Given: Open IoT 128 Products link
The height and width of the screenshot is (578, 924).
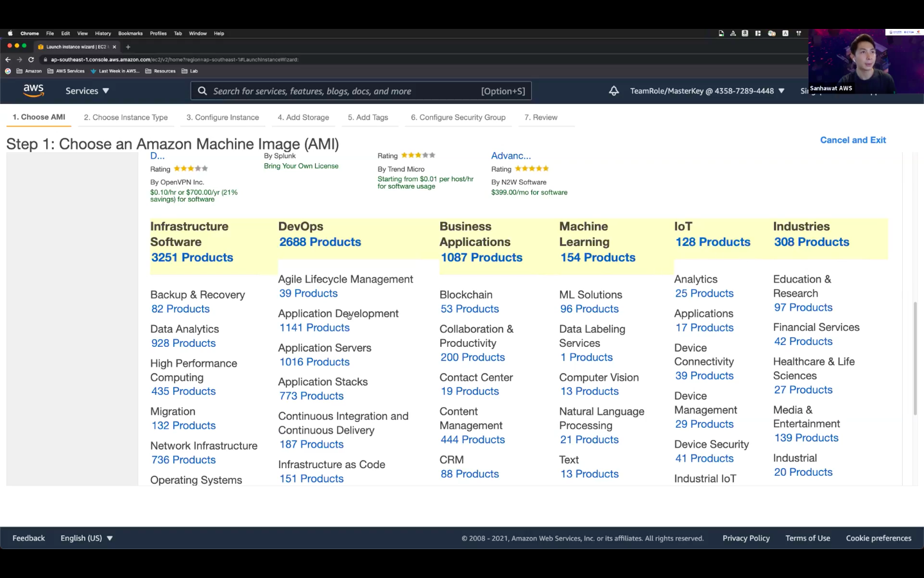Looking at the screenshot, I should 712,242.
